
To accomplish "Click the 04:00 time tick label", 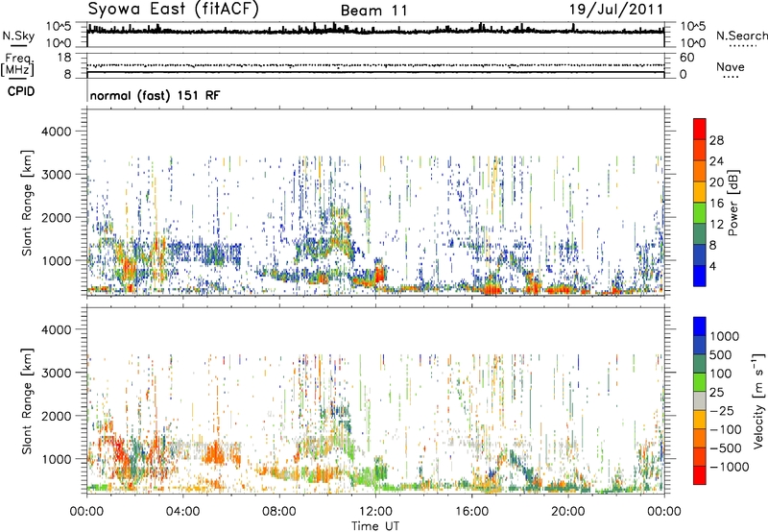I will (183, 512).
